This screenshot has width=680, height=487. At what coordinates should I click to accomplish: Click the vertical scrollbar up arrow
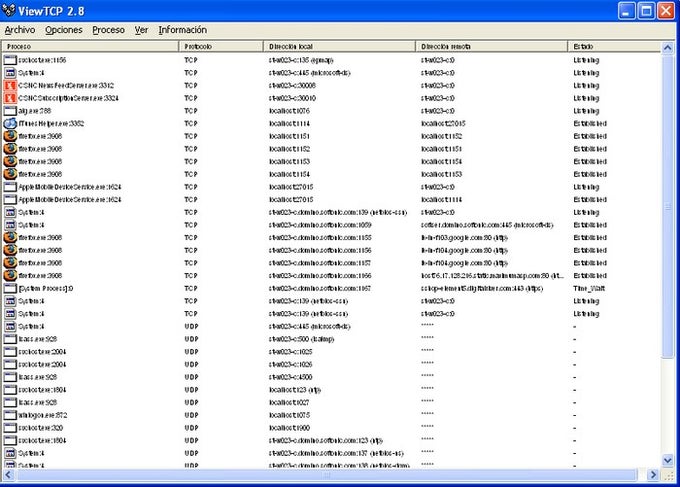[x=668, y=48]
